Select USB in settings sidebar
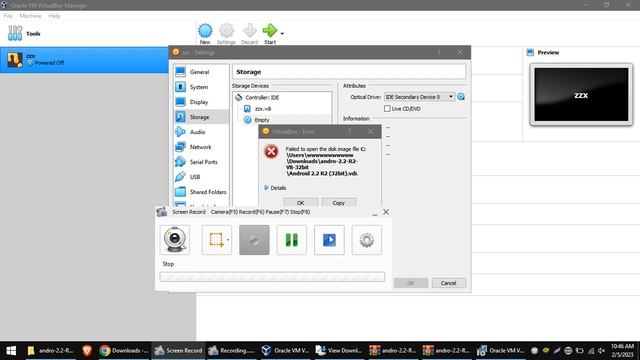Image resolution: width=640 pixels, height=360 pixels. coord(201,177)
